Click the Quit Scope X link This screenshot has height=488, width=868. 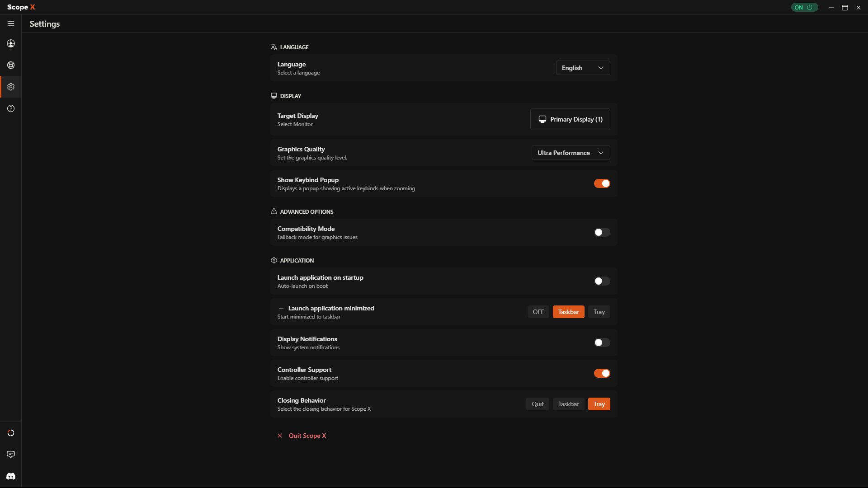tap(307, 436)
